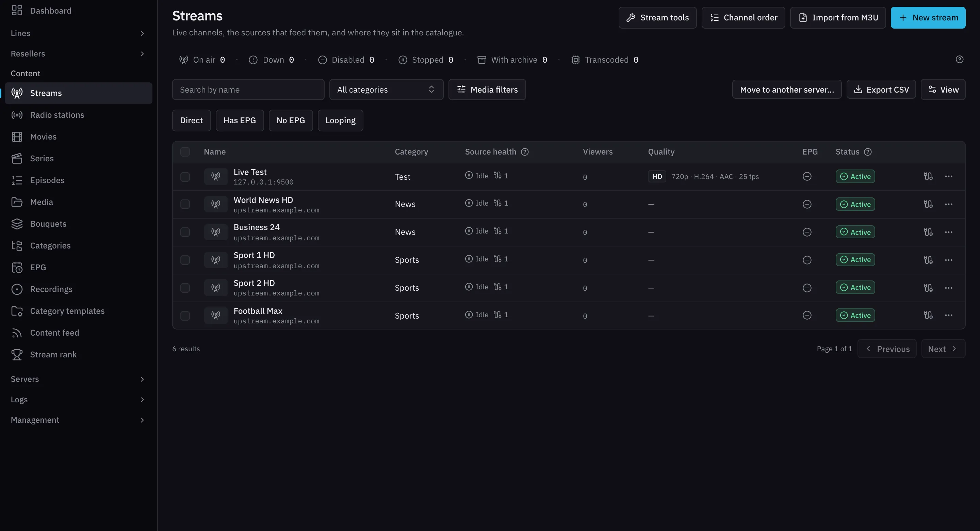Expand the Logs section in the sidebar
Viewport: 980px width, 531px height.
tap(78, 400)
